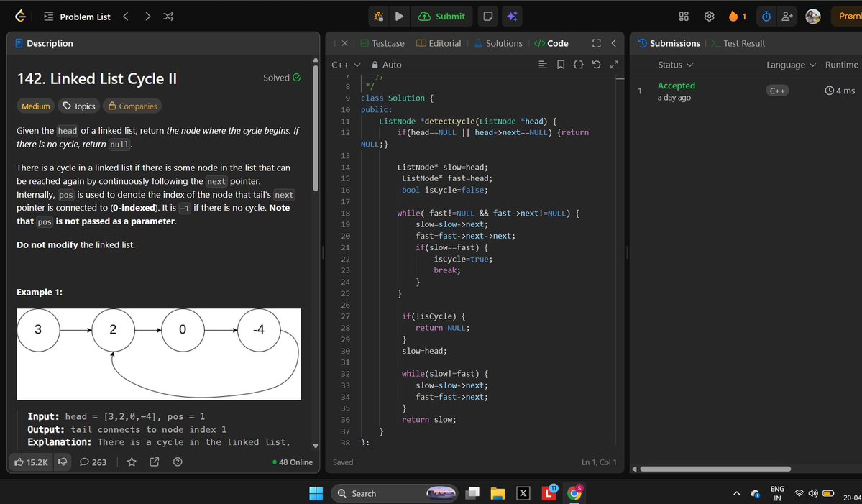Viewport: 862px width, 504px height.
Task: Reset code to default with undo icon
Action: [596, 64]
